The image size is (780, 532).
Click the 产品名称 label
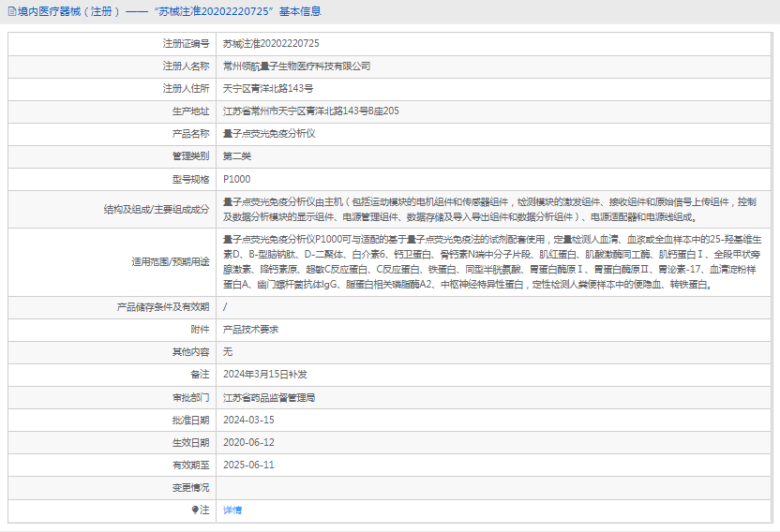click(190, 134)
